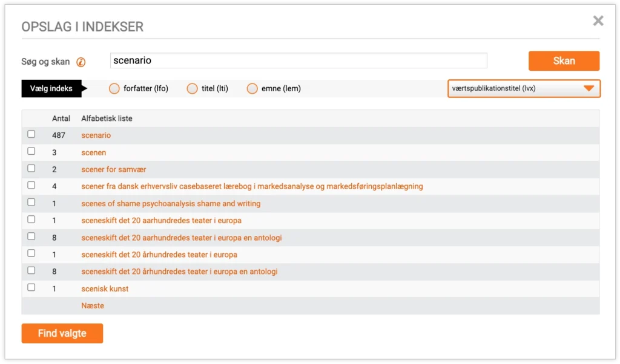Click the Næste link for next page
The image size is (620, 364).
pos(93,306)
